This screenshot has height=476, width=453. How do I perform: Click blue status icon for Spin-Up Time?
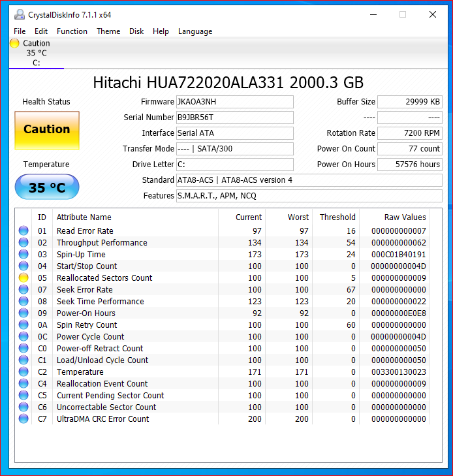point(23,254)
